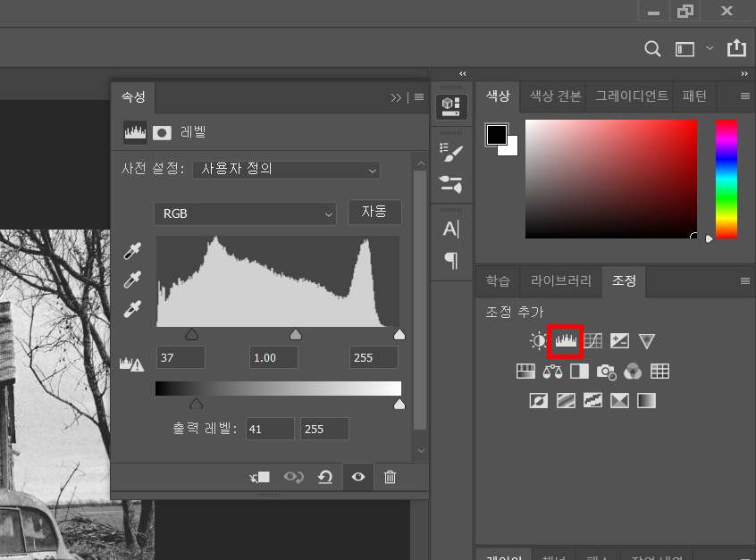Click the input midtone slider handle
756x560 pixels.
[x=296, y=334]
